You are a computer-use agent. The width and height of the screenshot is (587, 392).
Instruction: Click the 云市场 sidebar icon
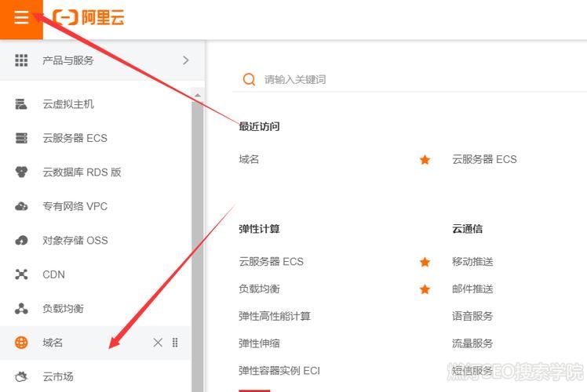(x=21, y=376)
